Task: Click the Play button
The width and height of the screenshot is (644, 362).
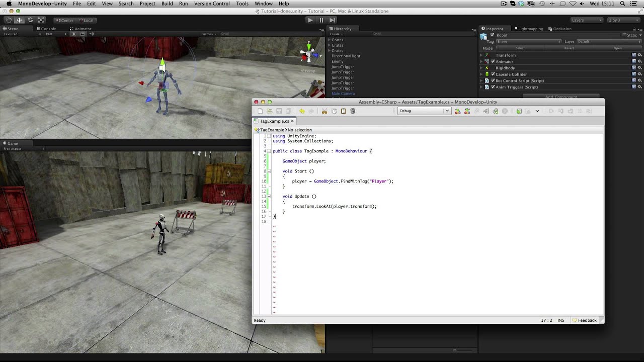Action: [310, 20]
